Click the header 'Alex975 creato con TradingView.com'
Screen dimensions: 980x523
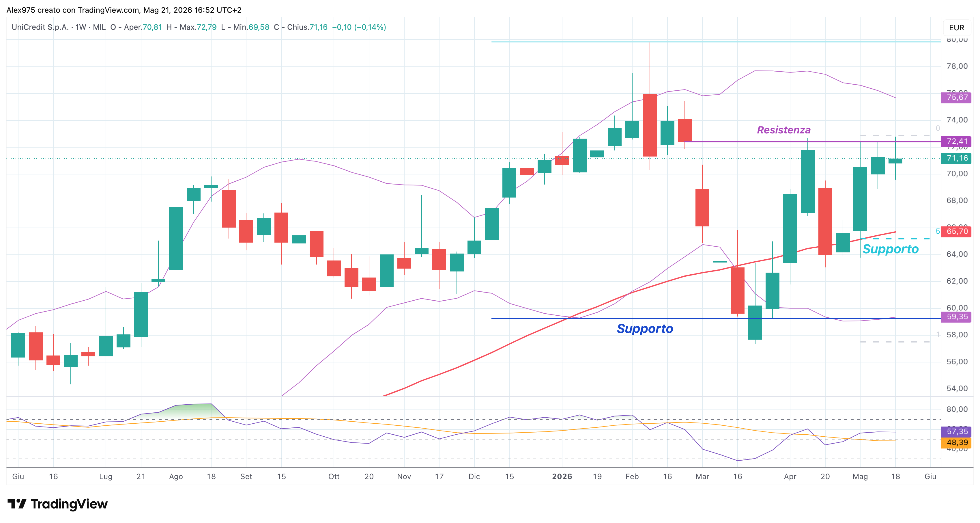click(x=73, y=10)
